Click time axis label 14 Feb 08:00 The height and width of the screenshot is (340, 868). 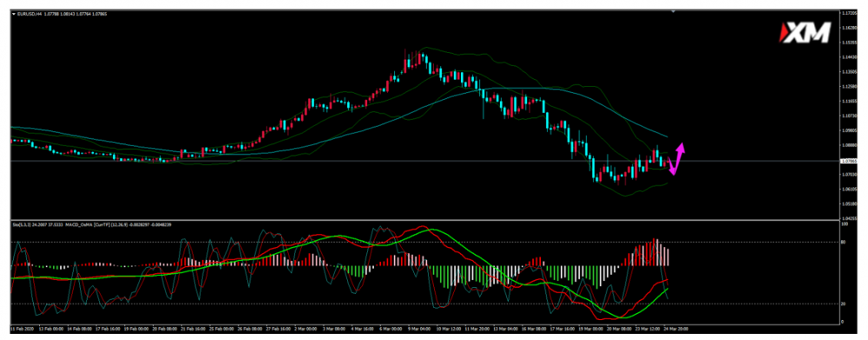pos(80,329)
